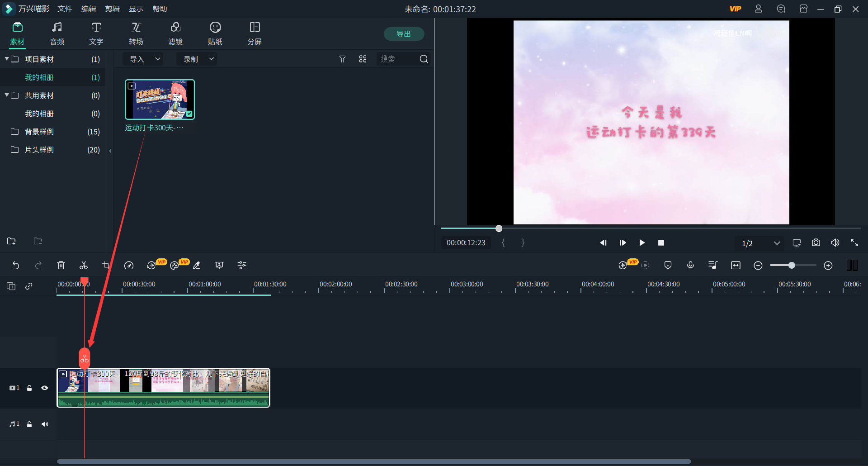This screenshot has height=466, width=868.
Task: Click the delete trash icon
Action: (61, 266)
